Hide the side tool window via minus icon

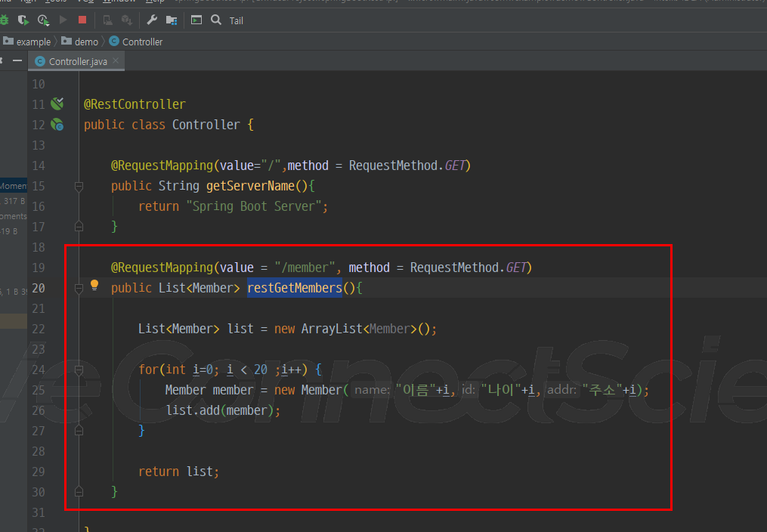click(x=17, y=60)
